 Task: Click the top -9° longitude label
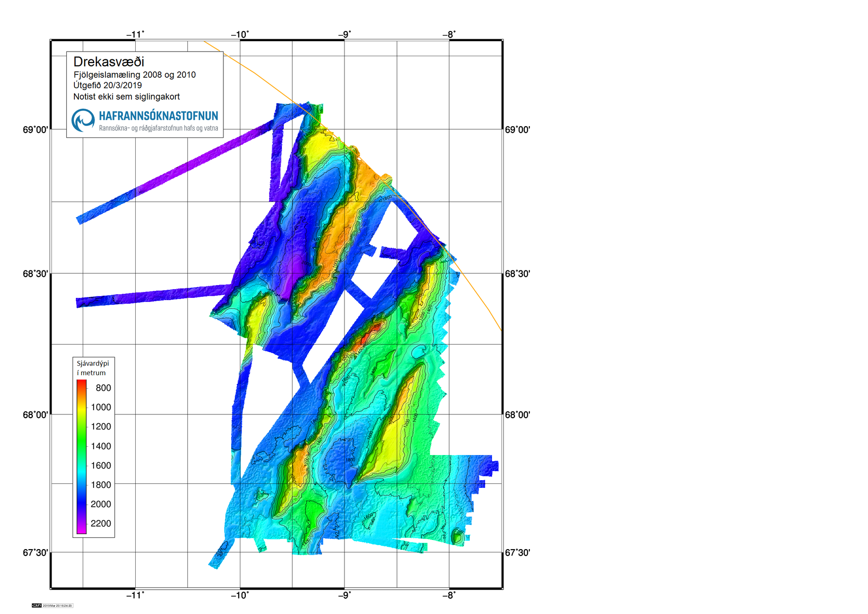coord(344,35)
